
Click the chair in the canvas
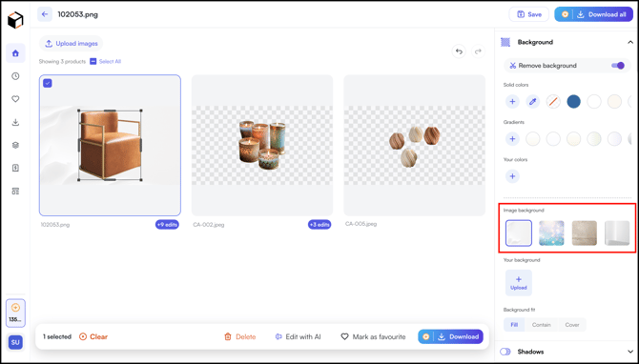coord(110,145)
